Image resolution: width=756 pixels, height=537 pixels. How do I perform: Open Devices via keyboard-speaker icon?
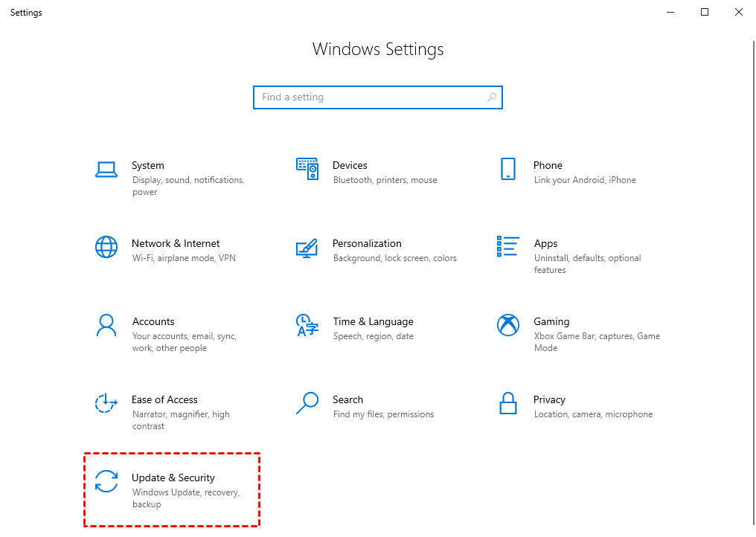(307, 169)
